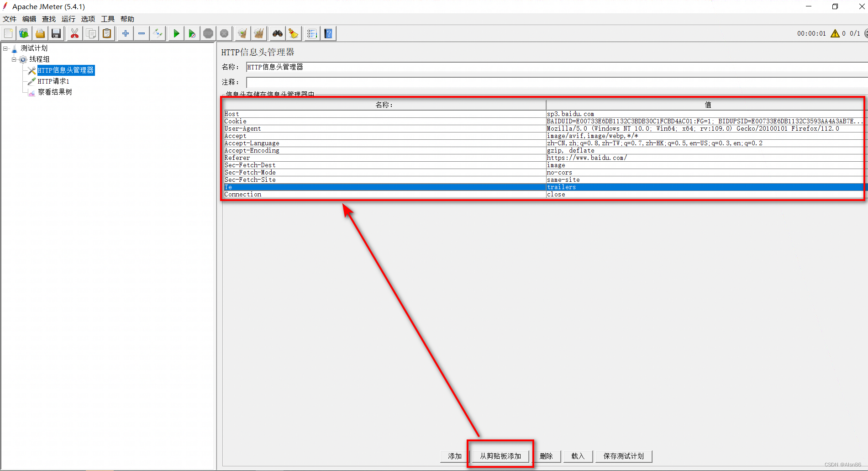Open the 文件 menu
Screen dimensions: 868x471
tap(10, 19)
